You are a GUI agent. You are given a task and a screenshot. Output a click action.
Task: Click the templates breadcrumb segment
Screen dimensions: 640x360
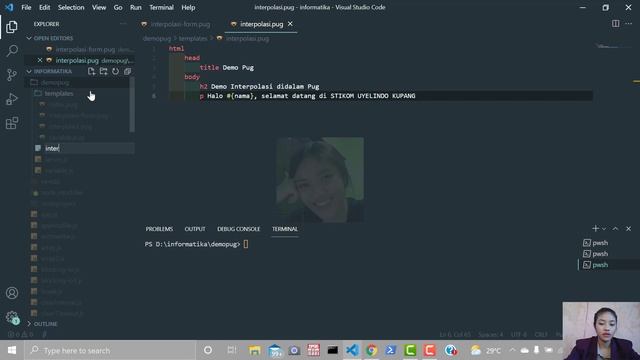point(193,38)
